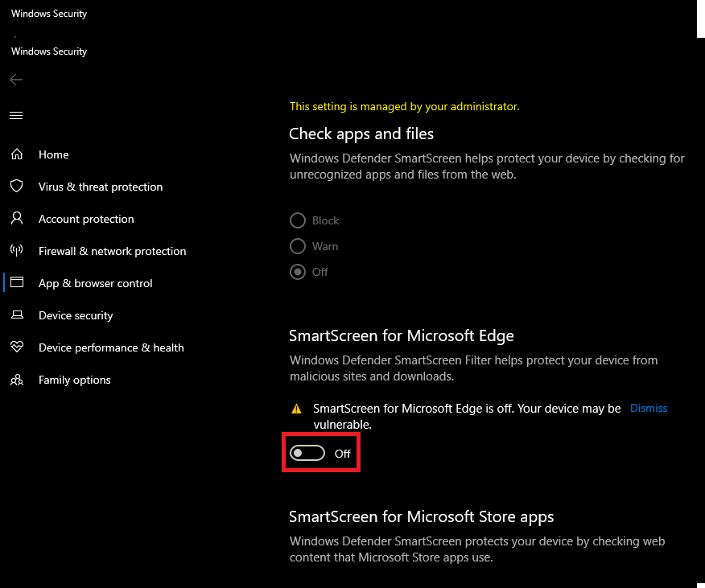Click the Family options people icon
This screenshot has width=705, height=588.
coord(17,380)
